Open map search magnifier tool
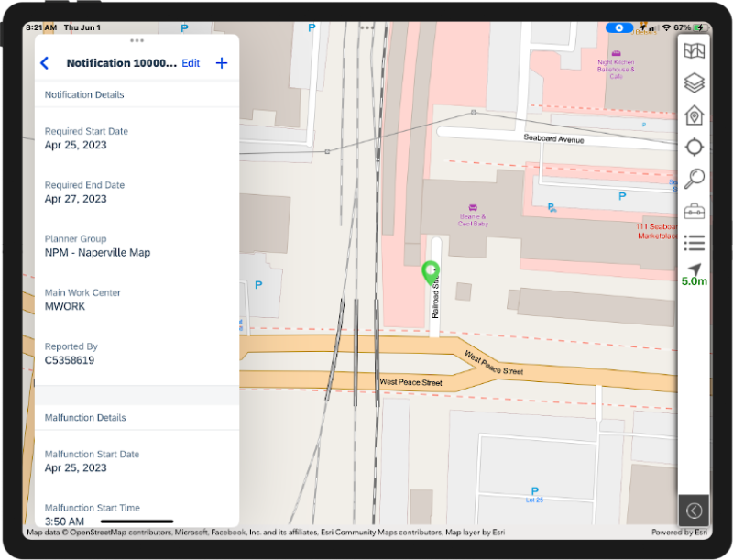The height and width of the screenshot is (560, 733). pos(694,179)
